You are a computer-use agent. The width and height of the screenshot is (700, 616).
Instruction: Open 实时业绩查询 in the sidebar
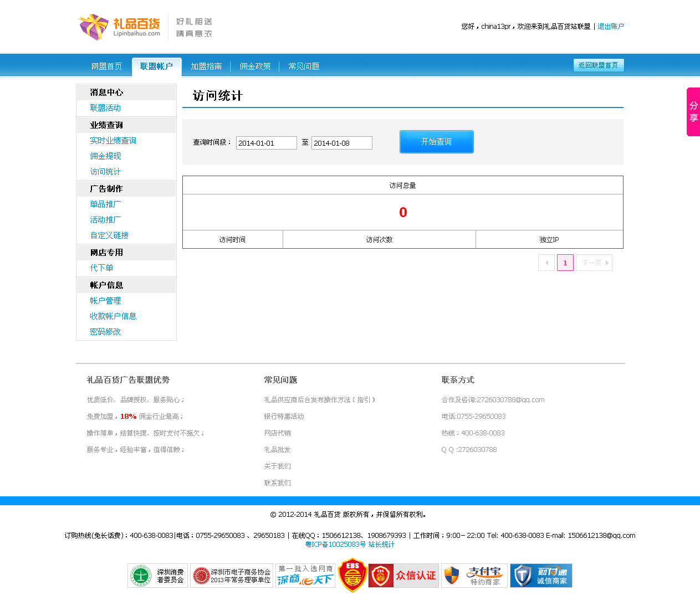click(113, 141)
